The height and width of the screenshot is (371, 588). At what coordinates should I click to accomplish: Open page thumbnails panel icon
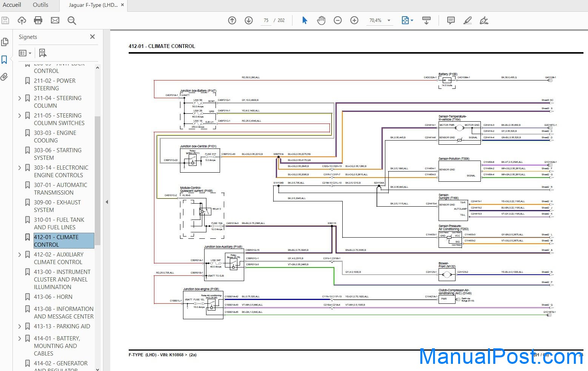click(x=5, y=42)
